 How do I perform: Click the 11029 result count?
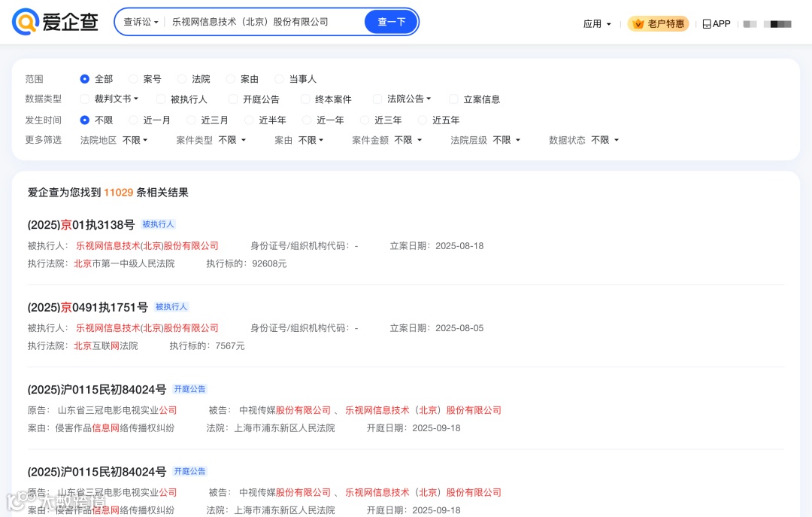(119, 193)
